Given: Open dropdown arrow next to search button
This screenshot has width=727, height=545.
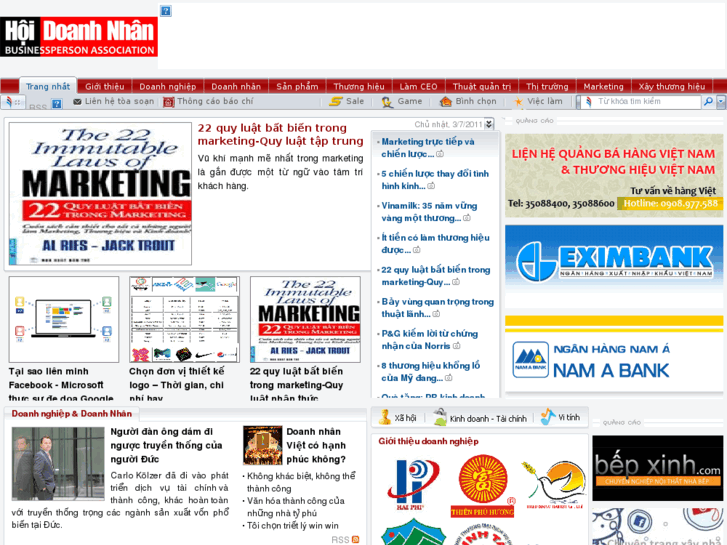Looking at the screenshot, I should (x=721, y=102).
